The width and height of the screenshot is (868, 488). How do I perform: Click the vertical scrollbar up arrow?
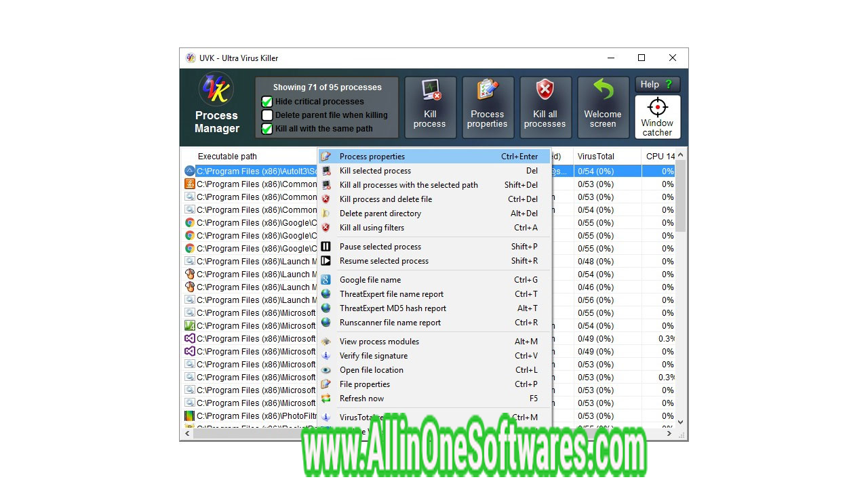pos(681,155)
